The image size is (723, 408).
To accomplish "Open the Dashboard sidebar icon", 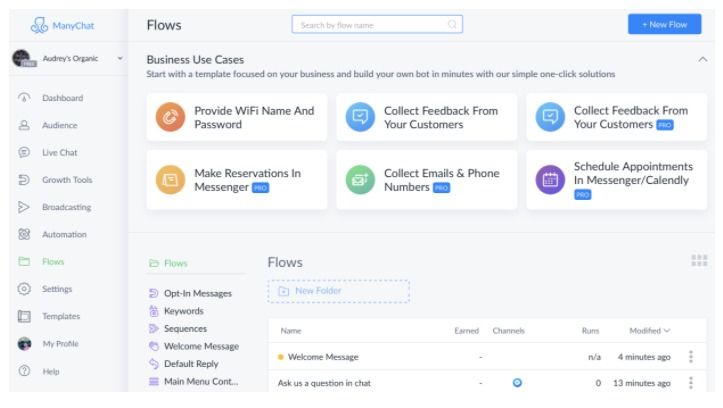I will pyautogui.click(x=24, y=98).
